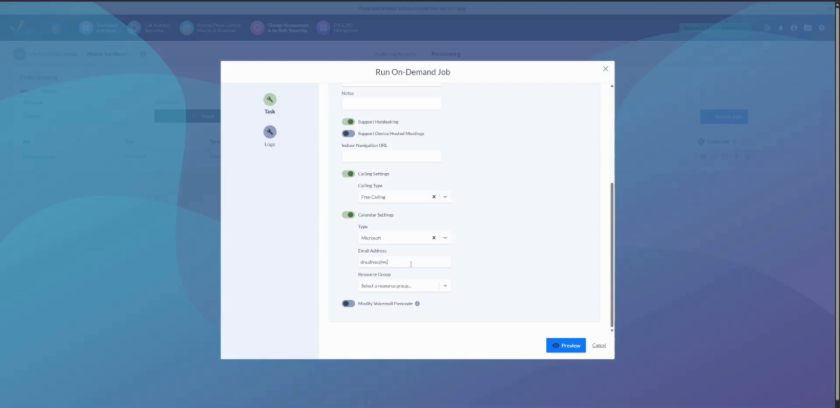840x408 pixels.
Task: Expand the Calling Type dropdown arrow
Action: coord(445,197)
